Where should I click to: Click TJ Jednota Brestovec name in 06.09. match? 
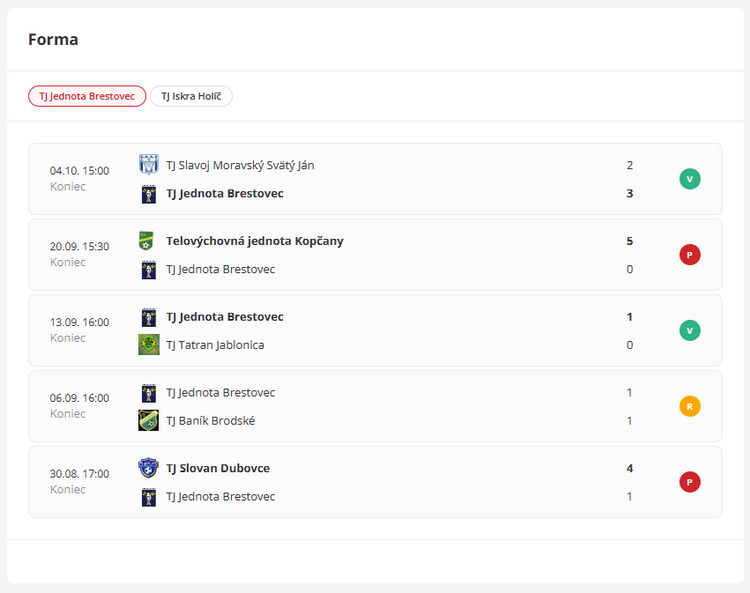(x=221, y=393)
